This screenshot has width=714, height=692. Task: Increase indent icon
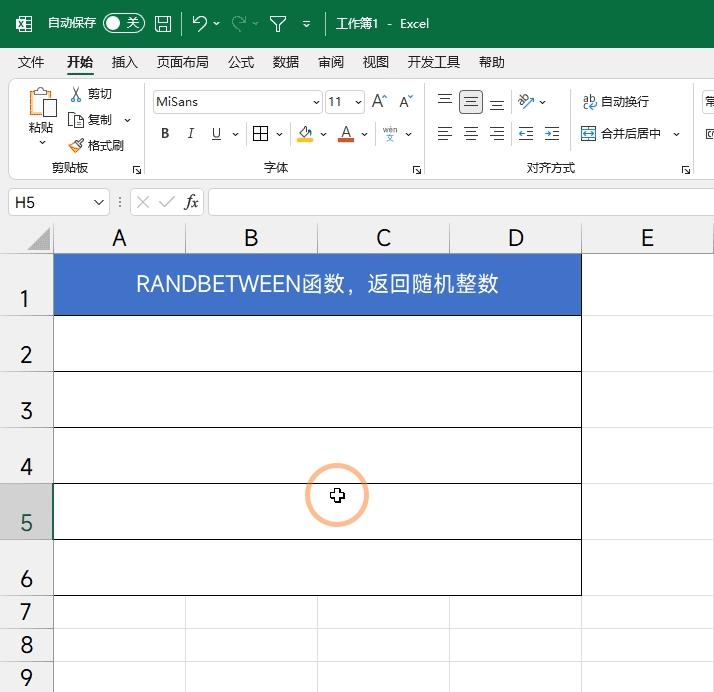click(x=552, y=133)
